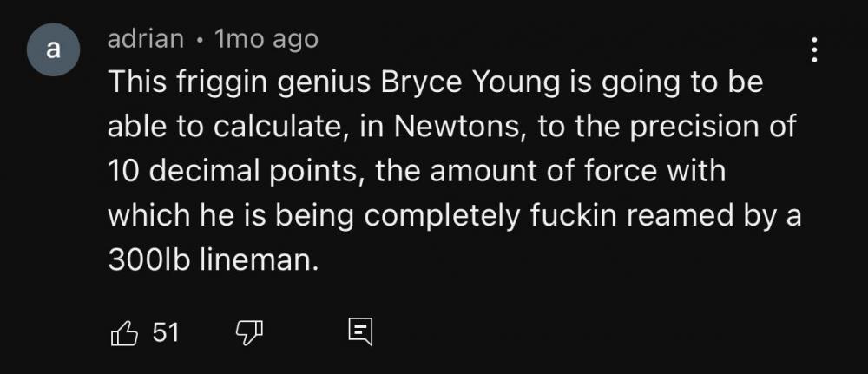Click the '1mo ago' timestamp link
868x374 pixels.
point(266,39)
